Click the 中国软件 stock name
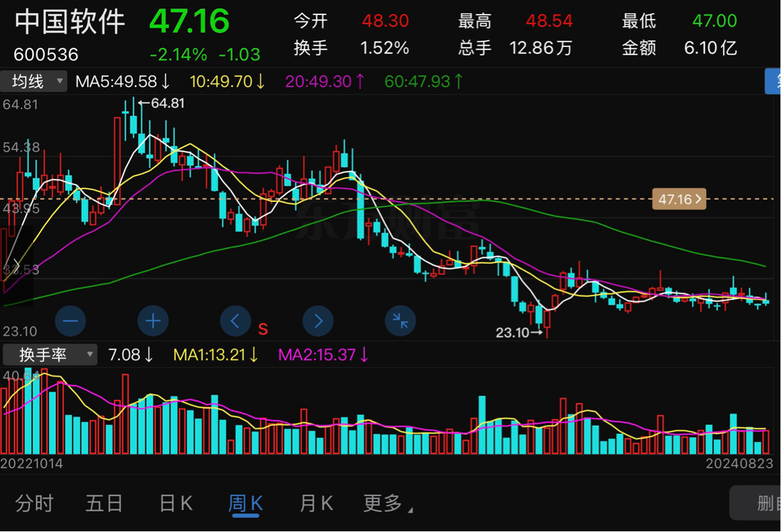Image resolution: width=781 pixels, height=532 pixels. tap(70, 22)
